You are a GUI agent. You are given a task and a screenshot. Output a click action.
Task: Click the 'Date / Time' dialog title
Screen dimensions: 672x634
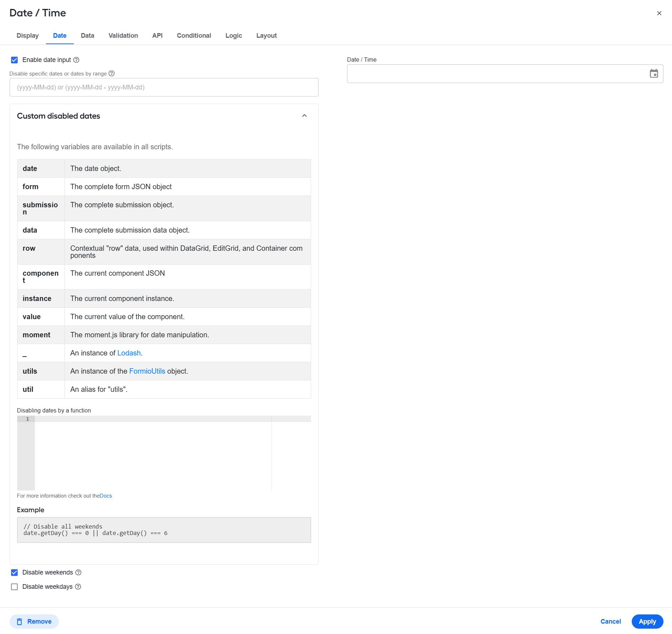38,13
